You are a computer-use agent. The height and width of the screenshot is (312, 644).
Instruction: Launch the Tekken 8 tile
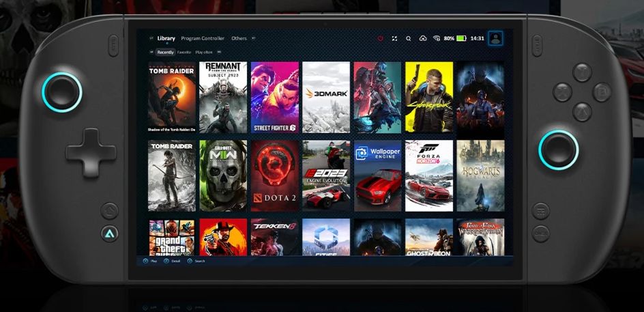click(x=275, y=237)
